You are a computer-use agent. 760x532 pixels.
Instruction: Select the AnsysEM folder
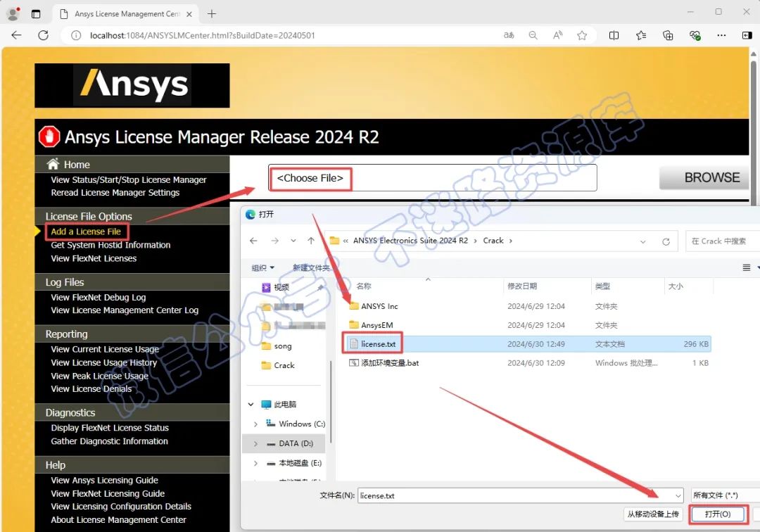[x=371, y=325]
